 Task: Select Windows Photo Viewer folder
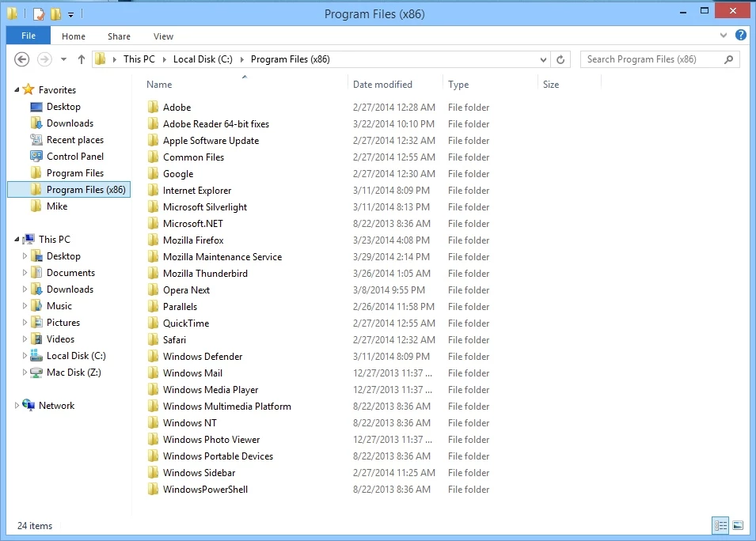pos(211,439)
